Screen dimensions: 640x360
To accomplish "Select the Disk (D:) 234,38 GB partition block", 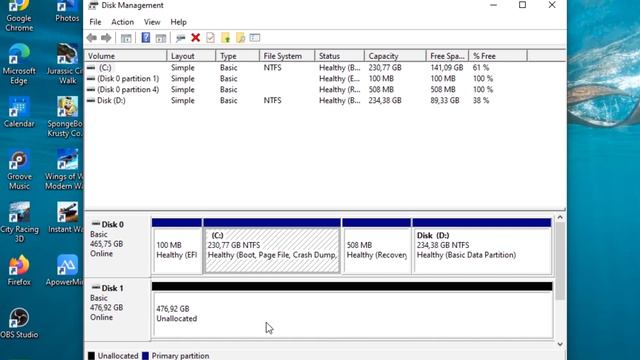I will [482, 246].
